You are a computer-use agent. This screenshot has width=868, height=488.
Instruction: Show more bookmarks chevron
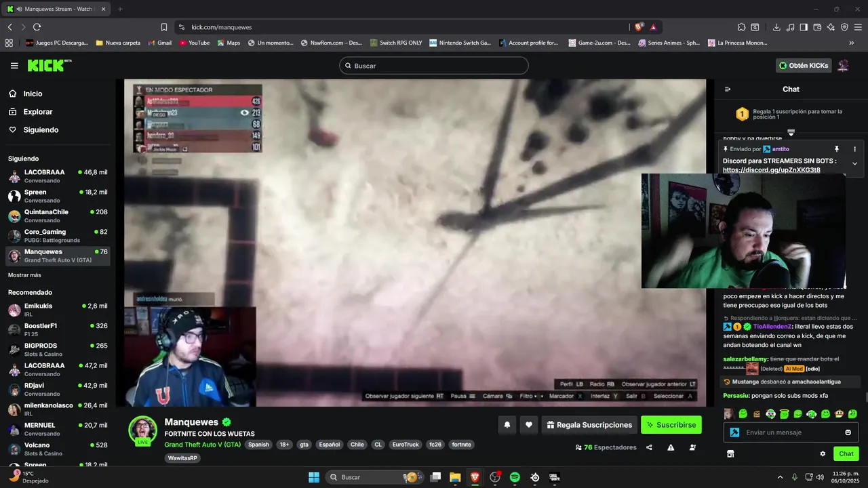[852, 43]
